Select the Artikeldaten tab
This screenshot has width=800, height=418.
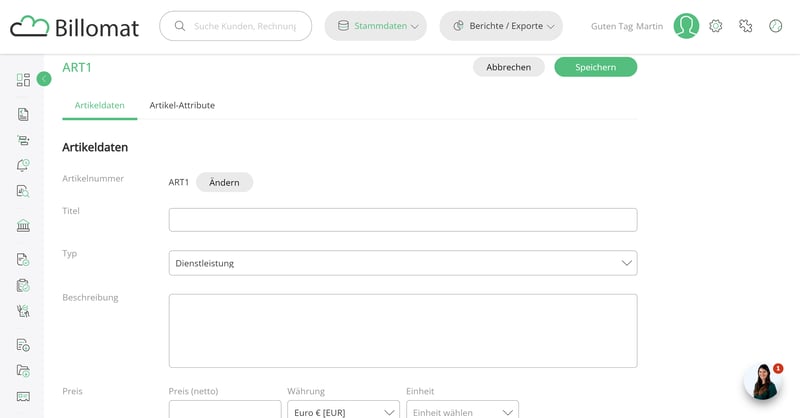tap(99, 105)
